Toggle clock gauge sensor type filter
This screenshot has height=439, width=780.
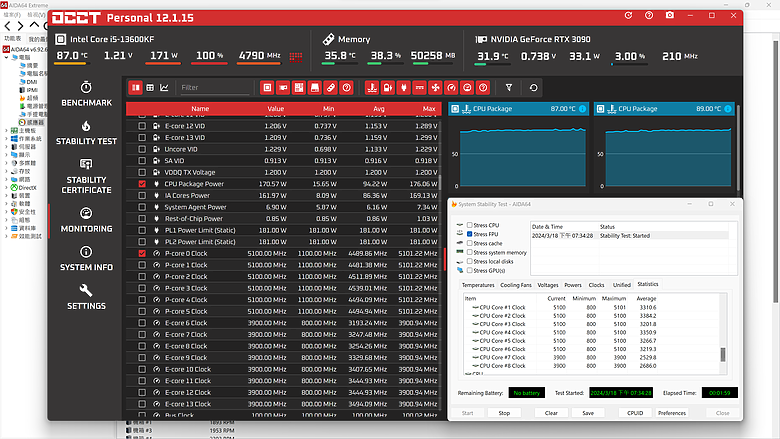[x=451, y=88]
